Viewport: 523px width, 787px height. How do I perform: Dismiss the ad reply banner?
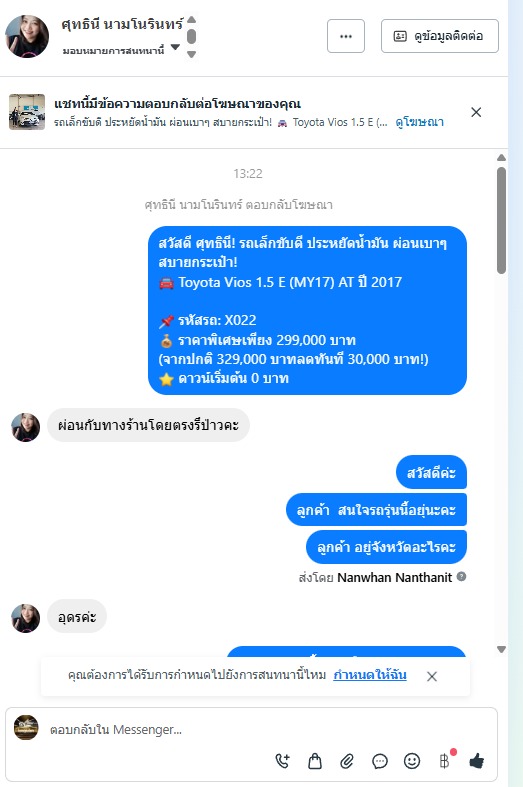click(476, 112)
